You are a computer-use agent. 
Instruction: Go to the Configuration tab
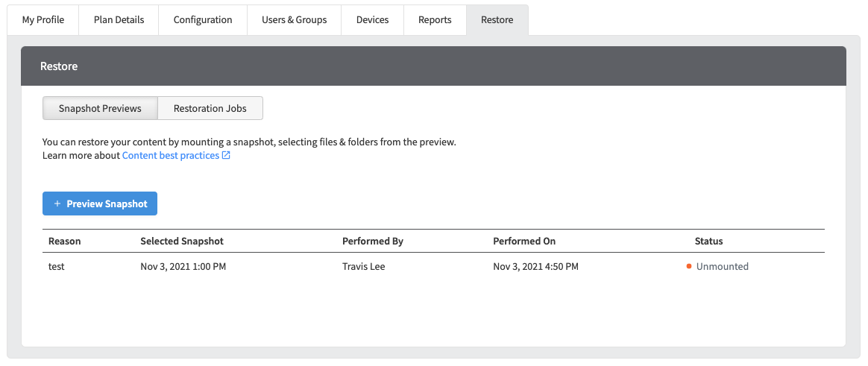[203, 20]
